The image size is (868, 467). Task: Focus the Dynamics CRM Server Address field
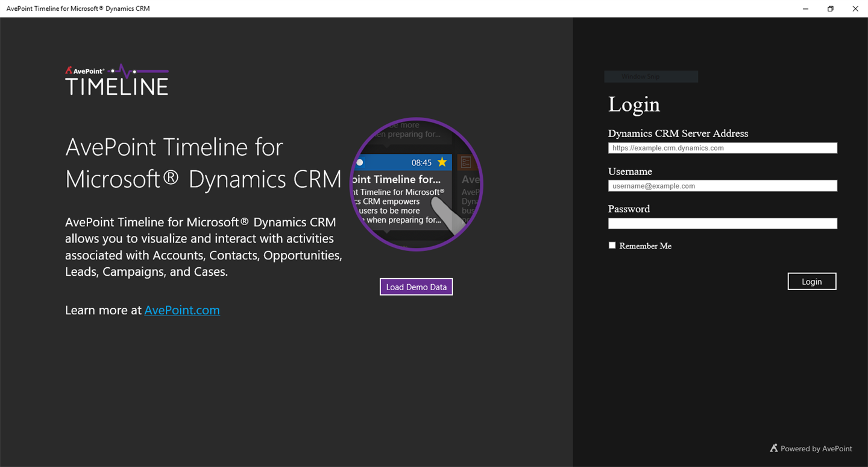[x=723, y=148]
